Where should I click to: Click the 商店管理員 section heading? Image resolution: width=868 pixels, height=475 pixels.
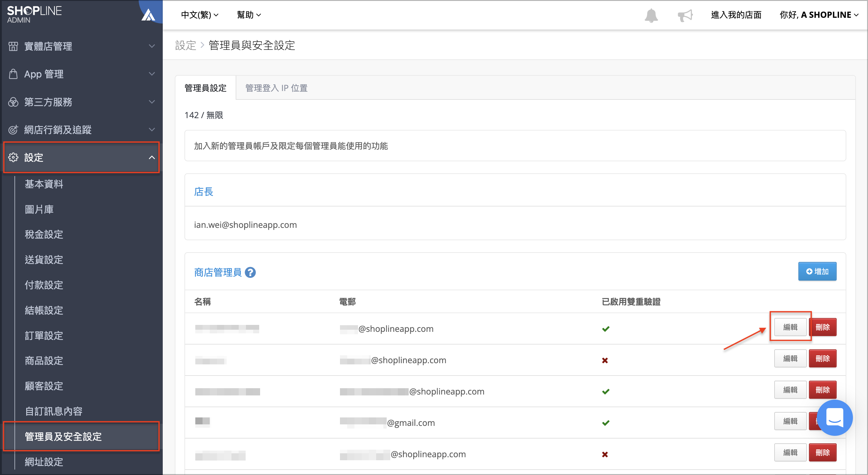tap(218, 272)
